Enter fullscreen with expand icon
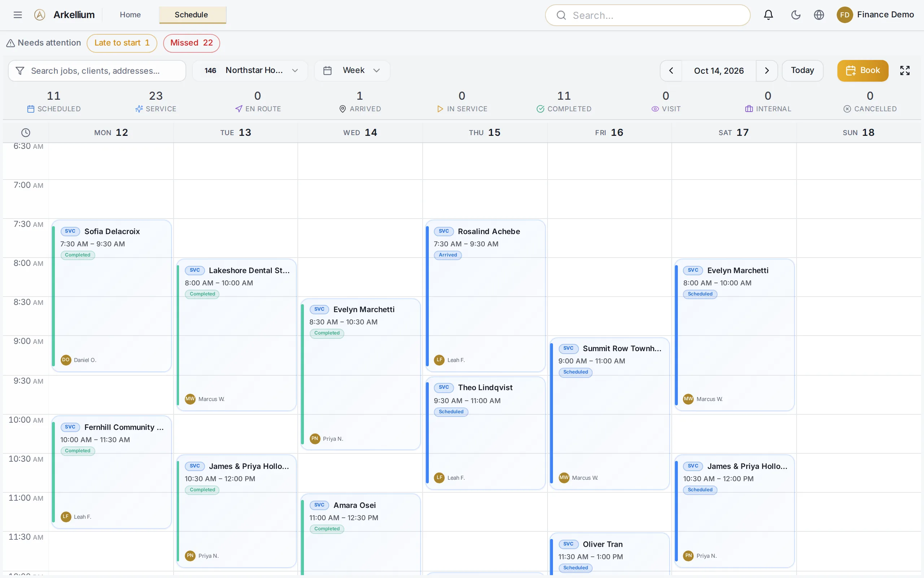This screenshot has height=578, width=924. 905,71
